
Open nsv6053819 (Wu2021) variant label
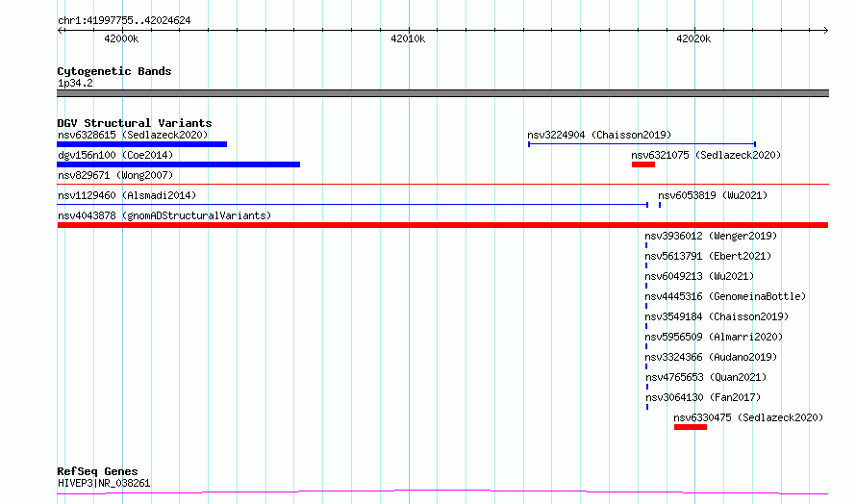coord(713,195)
